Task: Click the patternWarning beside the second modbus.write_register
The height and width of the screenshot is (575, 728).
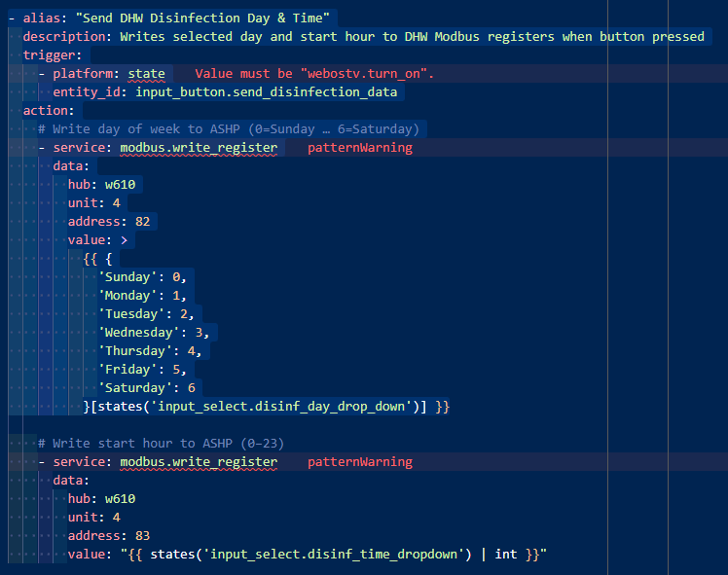Action: [x=359, y=462]
